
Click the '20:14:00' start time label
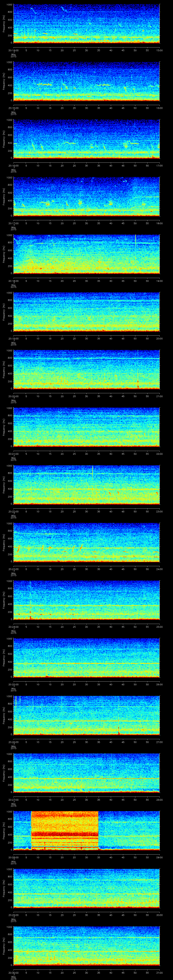coord(14,50)
